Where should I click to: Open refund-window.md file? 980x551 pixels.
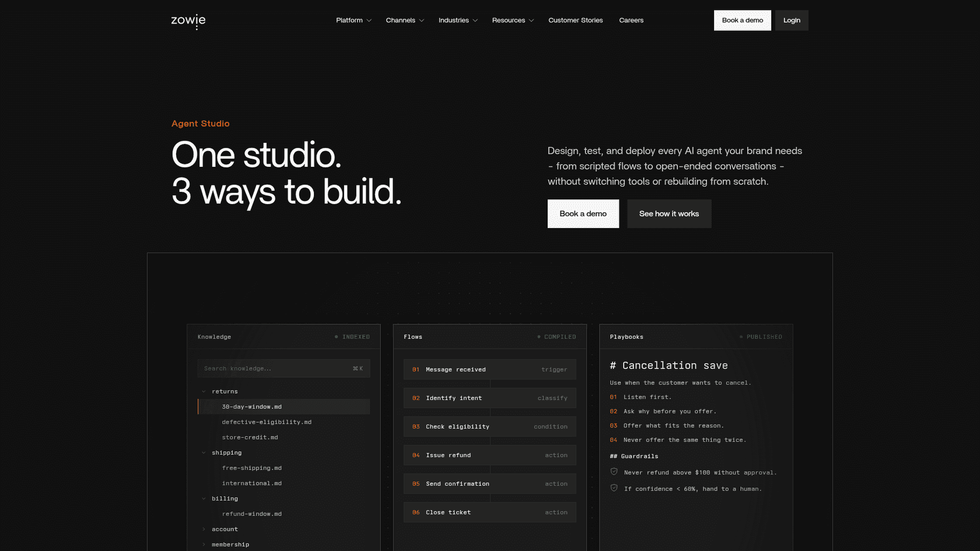[x=251, y=514]
